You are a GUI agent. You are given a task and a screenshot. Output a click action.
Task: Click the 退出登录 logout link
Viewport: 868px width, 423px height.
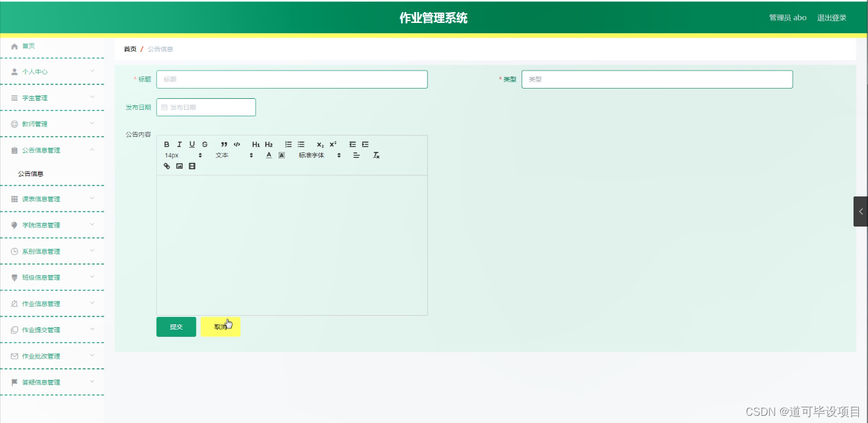832,17
